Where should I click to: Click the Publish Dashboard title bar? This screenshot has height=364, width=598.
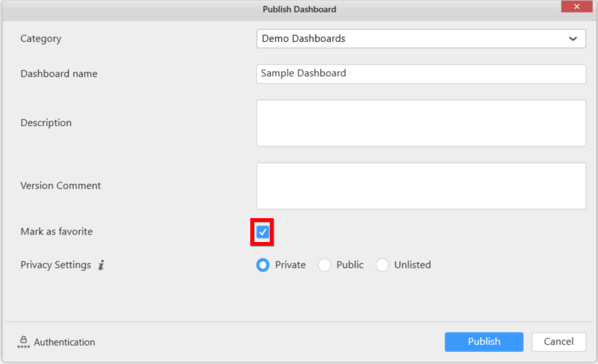click(299, 9)
